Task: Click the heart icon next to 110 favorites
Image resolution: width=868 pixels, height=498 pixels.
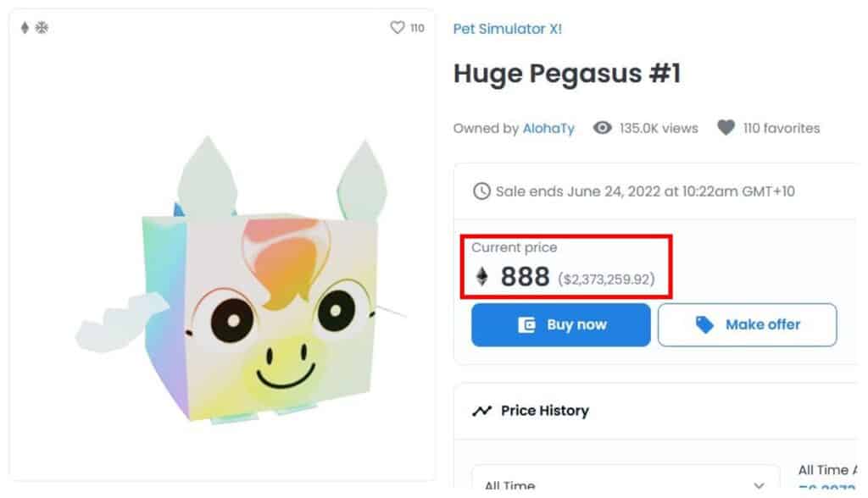Action: click(x=726, y=127)
